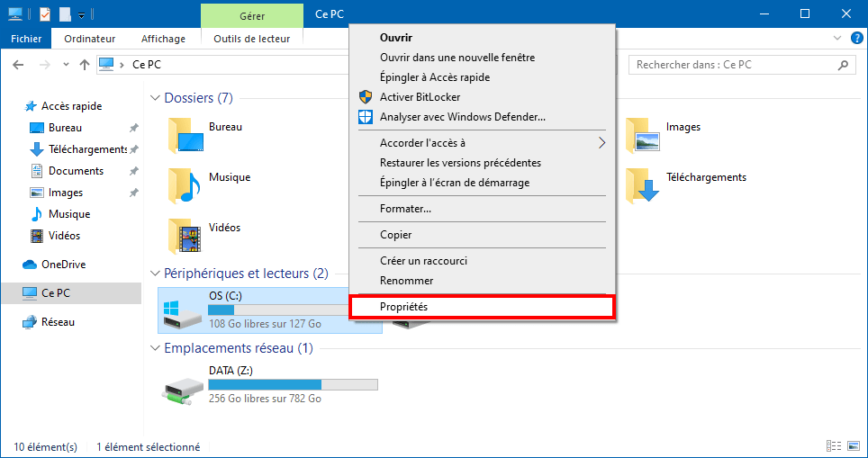This screenshot has width=868, height=458.
Task: Open the Affichage ribbon tab
Action: (163, 39)
